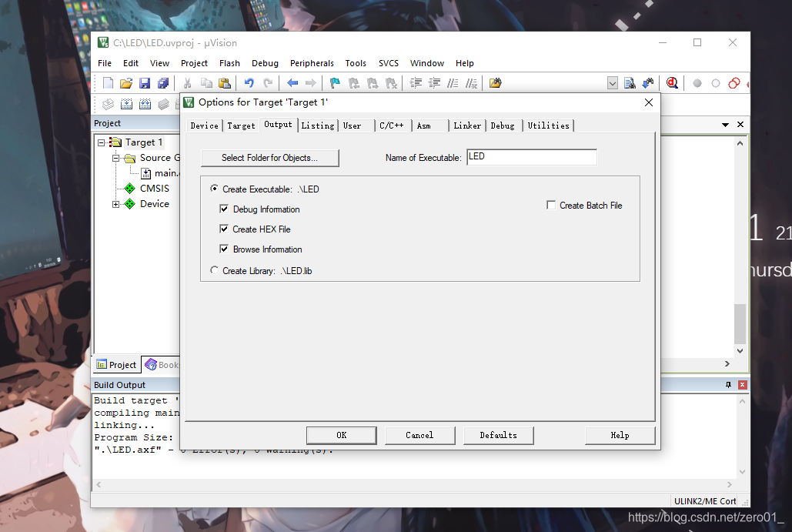Click the Cancel button

coord(419,435)
